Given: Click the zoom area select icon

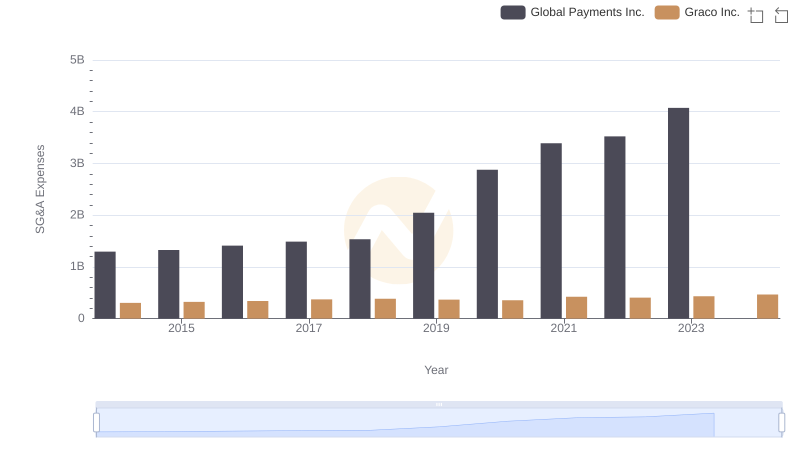Looking at the screenshot, I should pyautogui.click(x=756, y=14).
